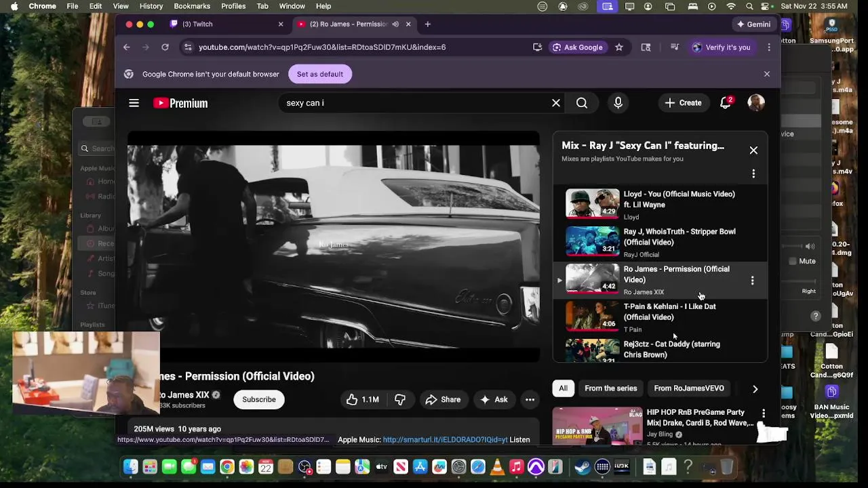Launch Steam from the dock
The height and width of the screenshot is (488, 868).
pos(582,467)
